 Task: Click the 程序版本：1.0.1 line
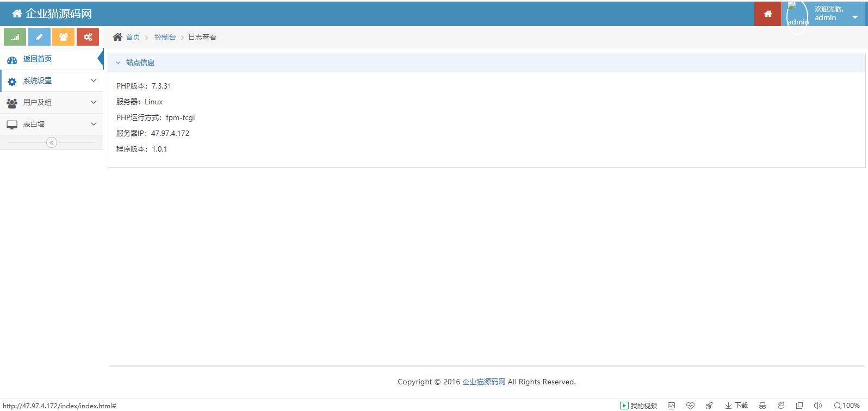coord(141,149)
